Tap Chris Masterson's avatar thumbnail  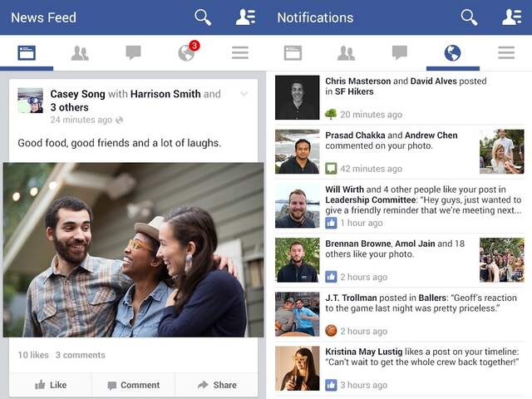click(298, 97)
